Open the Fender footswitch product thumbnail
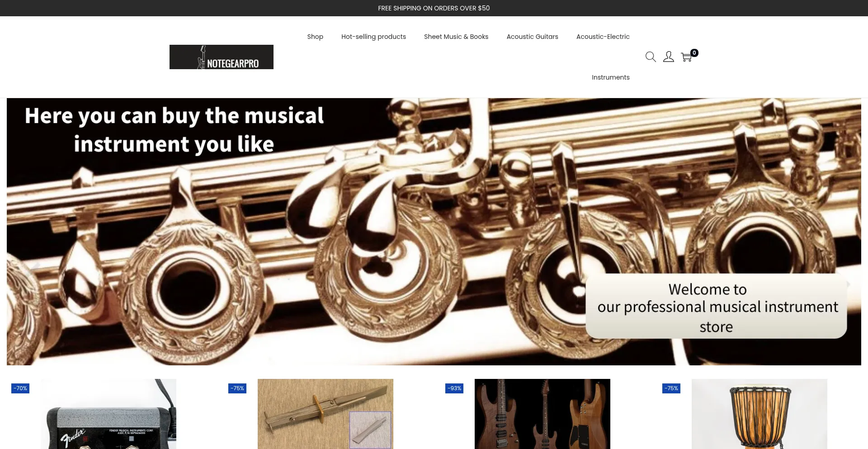This screenshot has height=449, width=868. pos(108,414)
